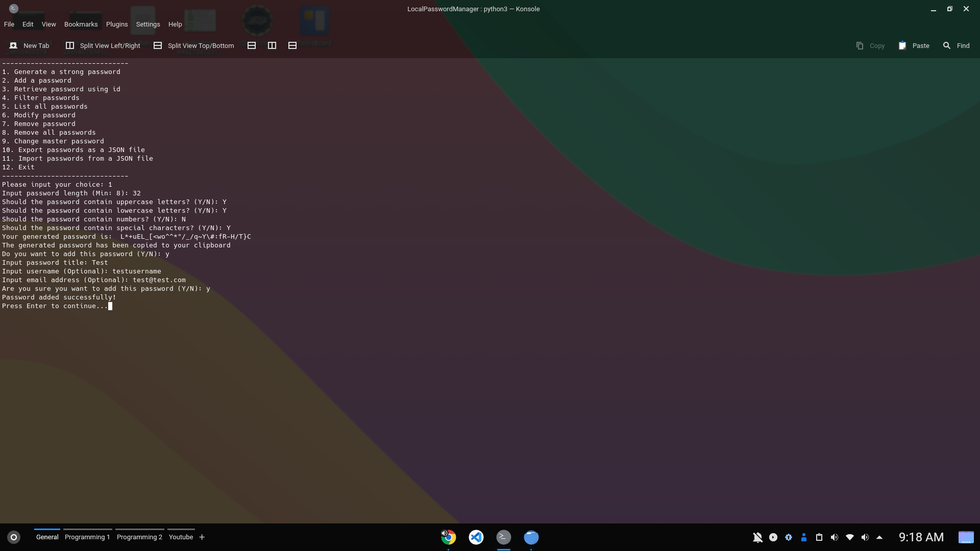
Task: Open the Wi-Fi network tray icon
Action: [850, 537]
